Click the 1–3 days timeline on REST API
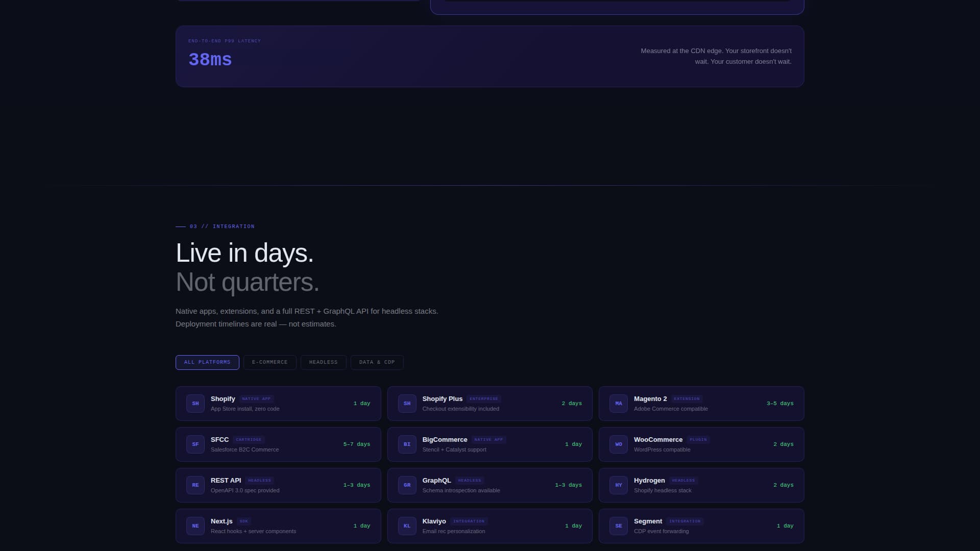The height and width of the screenshot is (551, 980). (x=357, y=485)
